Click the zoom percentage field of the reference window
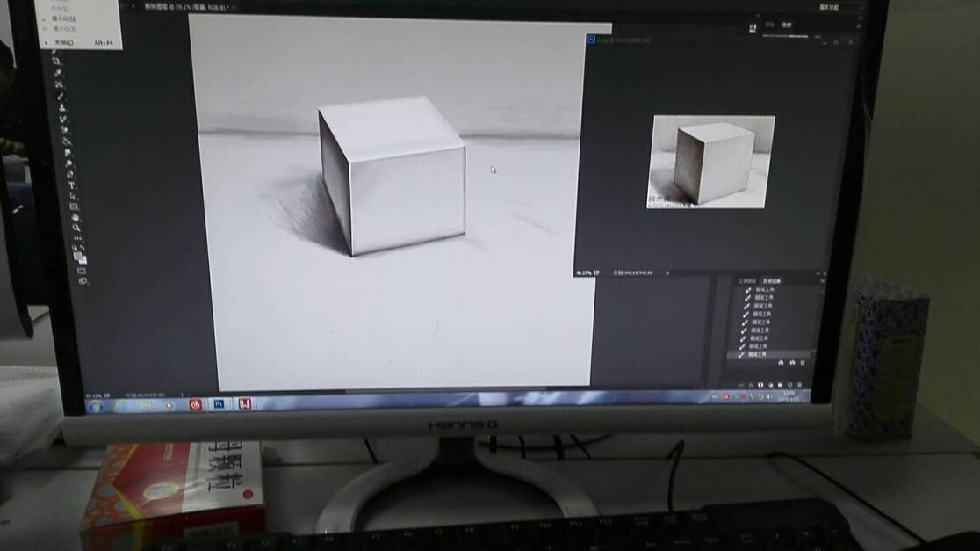This screenshot has height=551, width=980. click(x=583, y=272)
